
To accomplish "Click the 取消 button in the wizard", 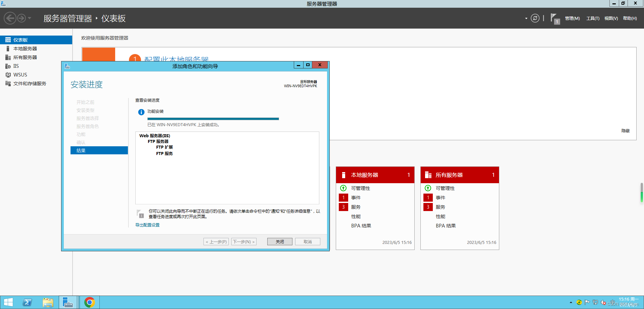I will pyautogui.click(x=308, y=242).
